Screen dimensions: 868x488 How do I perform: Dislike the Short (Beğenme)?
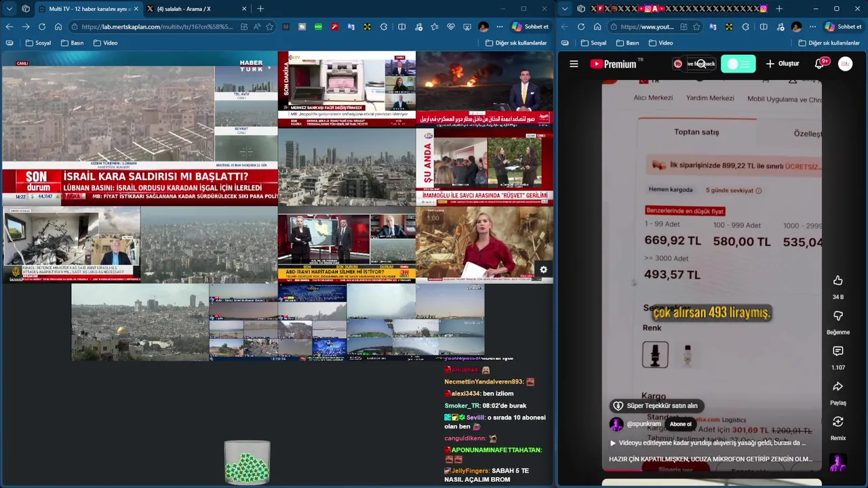pyautogui.click(x=838, y=316)
